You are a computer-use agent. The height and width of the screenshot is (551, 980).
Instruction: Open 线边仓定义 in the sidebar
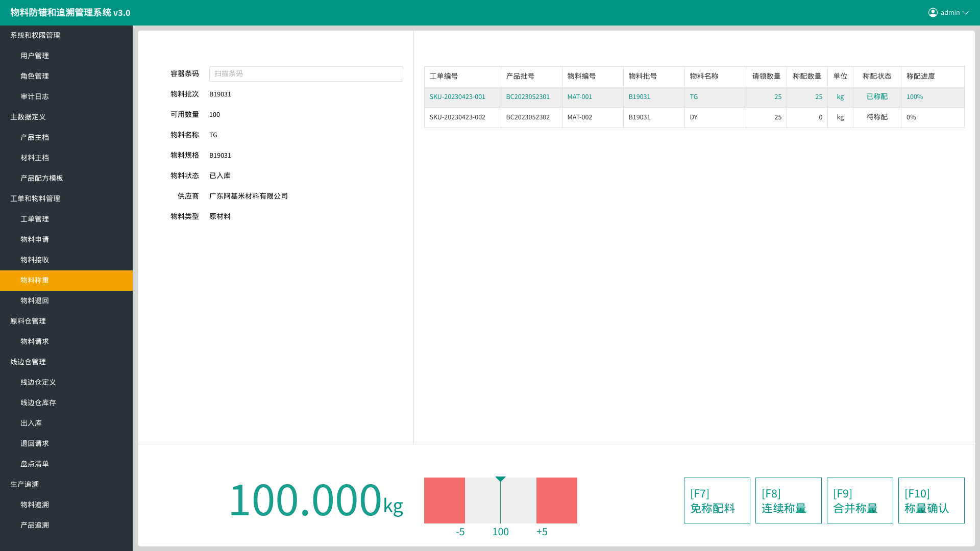[66, 383]
